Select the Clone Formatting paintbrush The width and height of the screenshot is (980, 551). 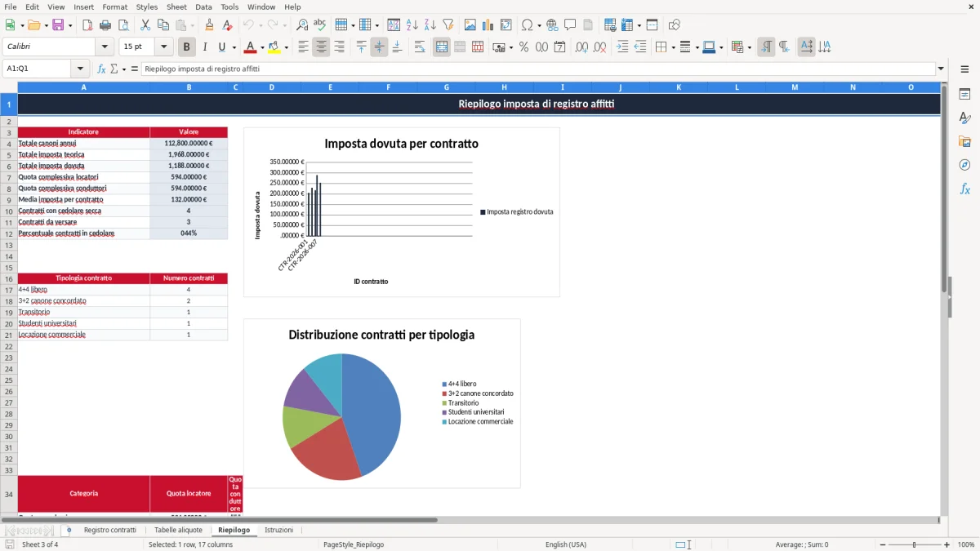[210, 25]
